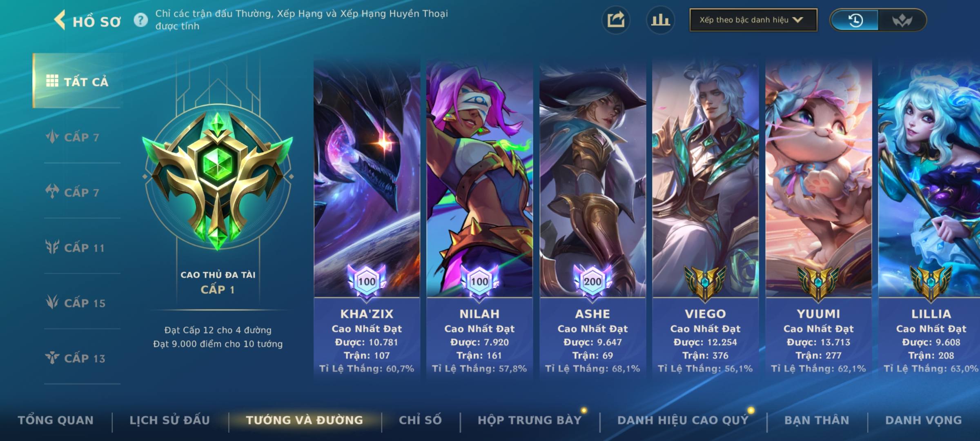Tap the 100 mastery badge on Kha'Zix
Image resolution: width=980 pixels, height=441 pixels.
[367, 282]
